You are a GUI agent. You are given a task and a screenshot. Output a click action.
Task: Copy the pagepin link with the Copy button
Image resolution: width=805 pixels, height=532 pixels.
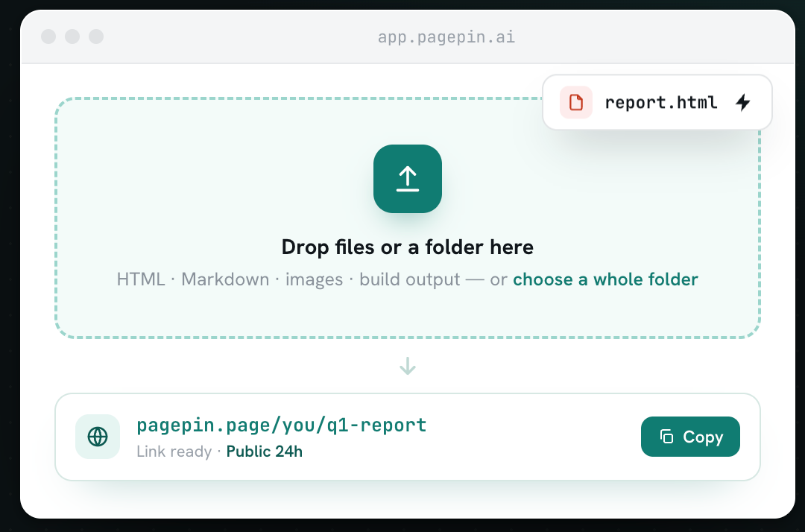690,437
